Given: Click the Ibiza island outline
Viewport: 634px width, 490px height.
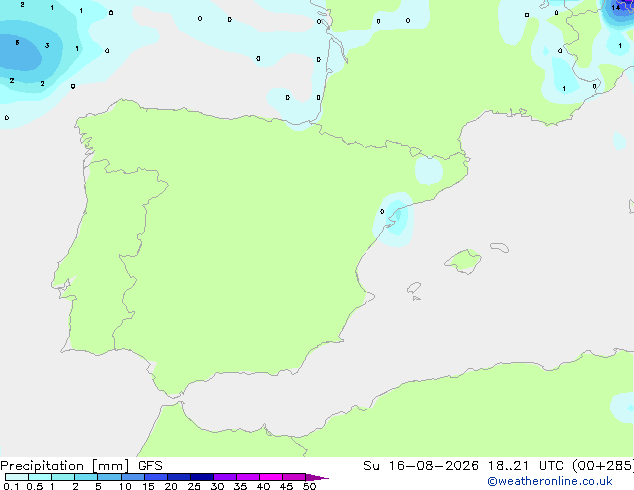Looking at the screenshot, I should point(414,288).
